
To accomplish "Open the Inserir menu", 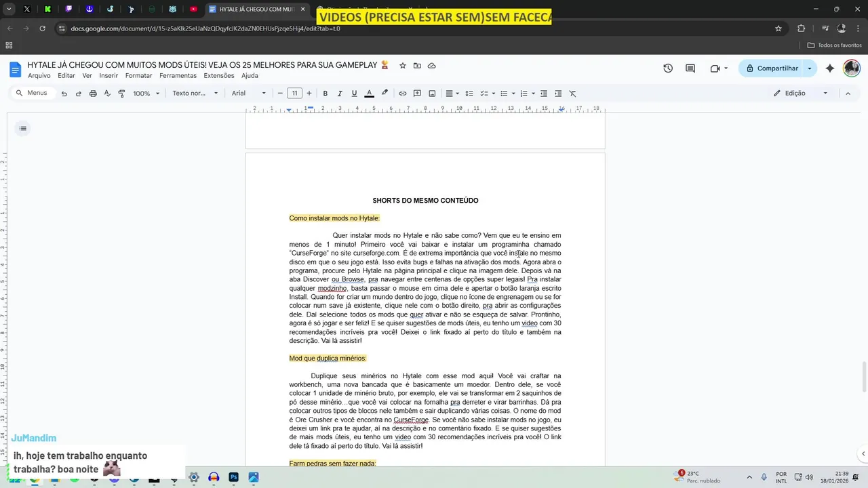I will point(108,76).
